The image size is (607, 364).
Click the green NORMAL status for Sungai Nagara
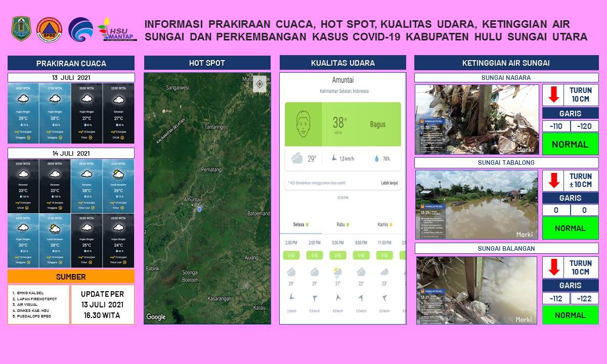click(x=570, y=144)
